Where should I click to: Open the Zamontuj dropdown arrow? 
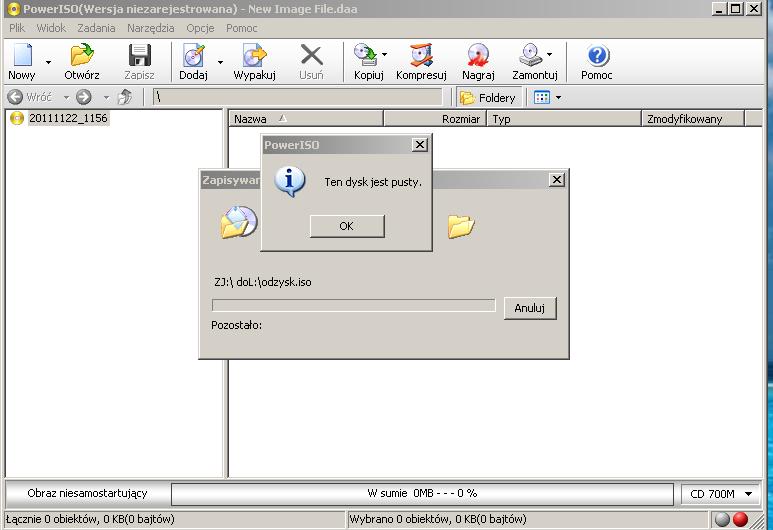tap(550, 54)
